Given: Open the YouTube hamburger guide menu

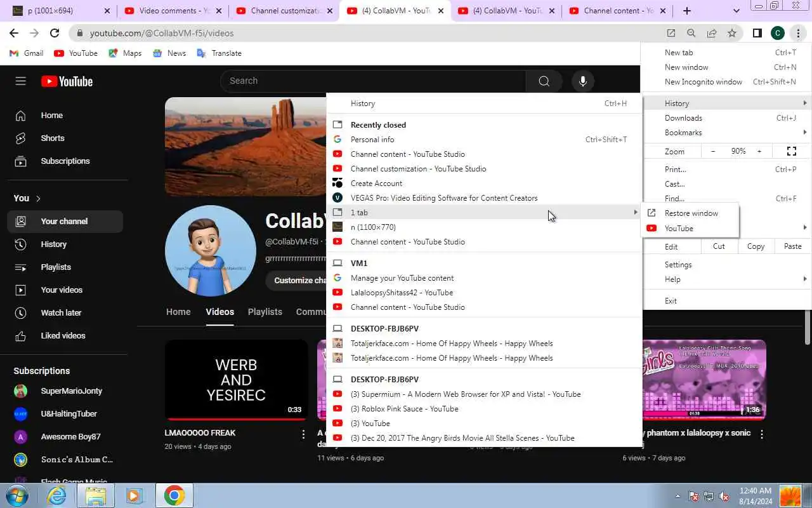Looking at the screenshot, I should point(20,81).
